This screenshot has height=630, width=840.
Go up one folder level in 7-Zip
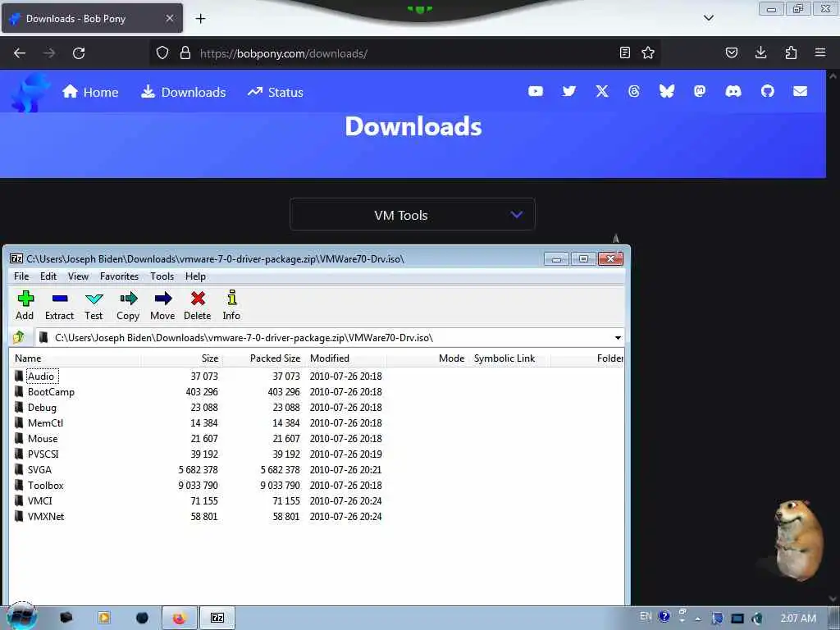click(19, 337)
